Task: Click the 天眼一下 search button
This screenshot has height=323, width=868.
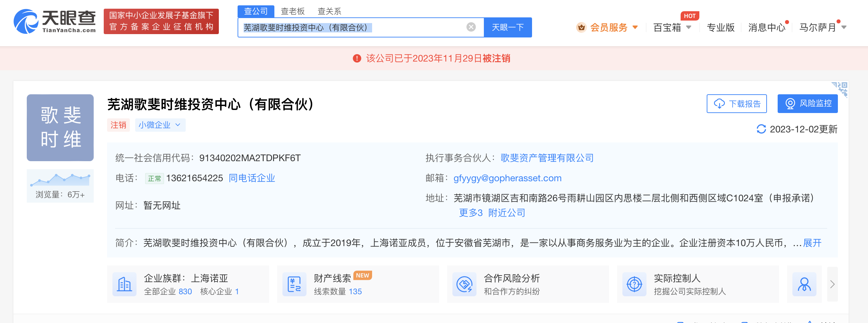Action: pos(508,27)
